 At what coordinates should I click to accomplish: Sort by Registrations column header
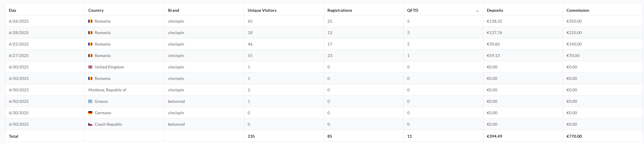pyautogui.click(x=340, y=10)
